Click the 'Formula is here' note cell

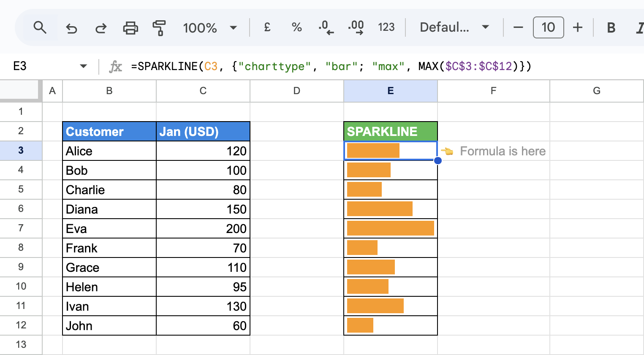coord(493,151)
